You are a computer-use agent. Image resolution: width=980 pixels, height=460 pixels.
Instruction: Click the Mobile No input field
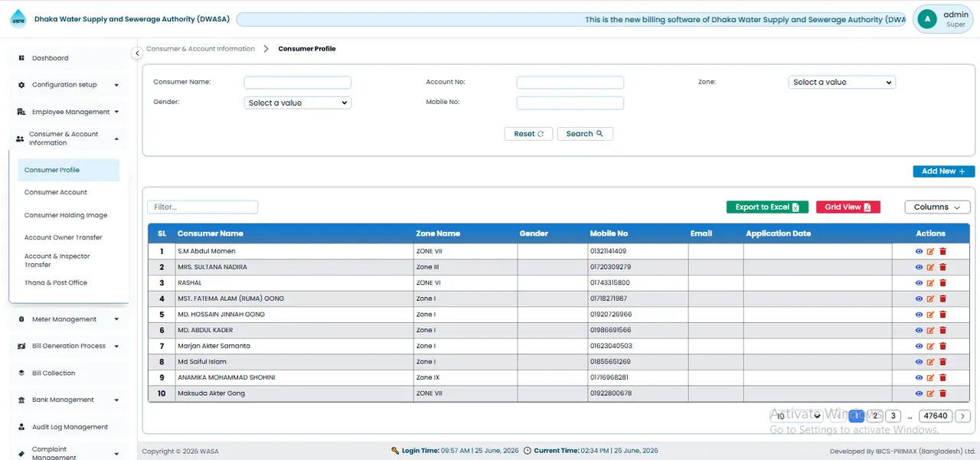coord(570,103)
